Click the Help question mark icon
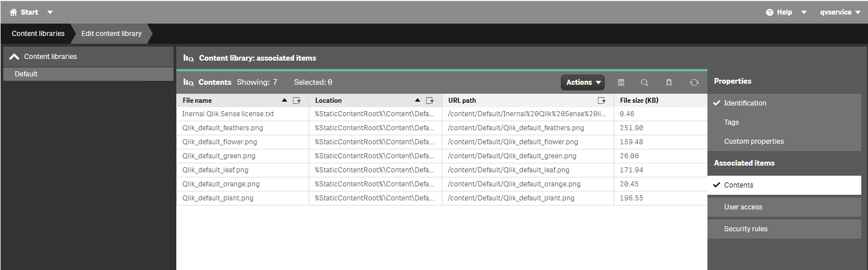 (770, 12)
